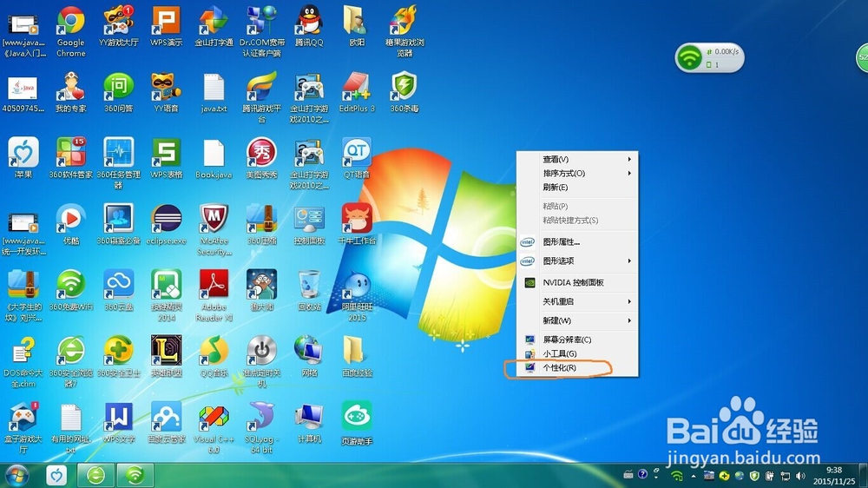Click the 360问答 desktop icon
The height and width of the screenshot is (488, 868).
coord(118,93)
